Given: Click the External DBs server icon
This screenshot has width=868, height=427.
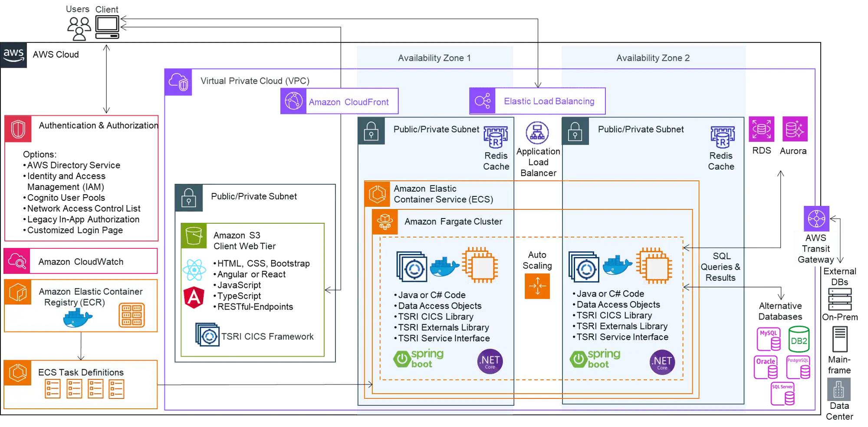Looking at the screenshot, I should pos(840,299).
